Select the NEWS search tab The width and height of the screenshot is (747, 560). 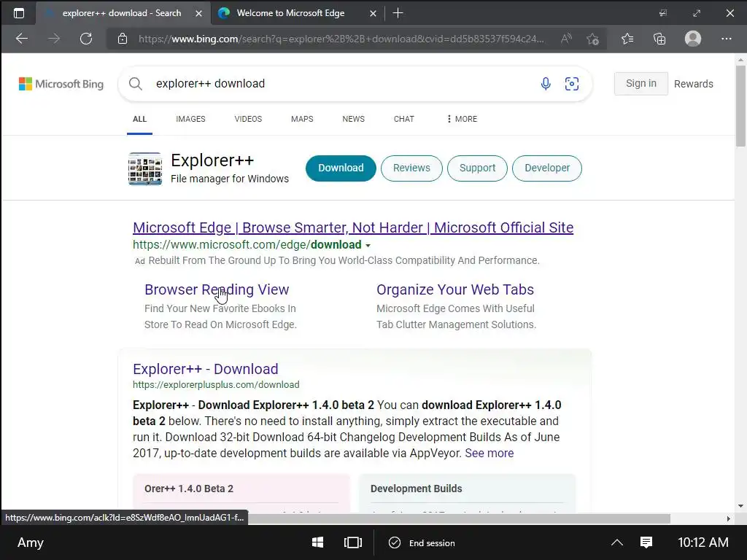[354, 119]
